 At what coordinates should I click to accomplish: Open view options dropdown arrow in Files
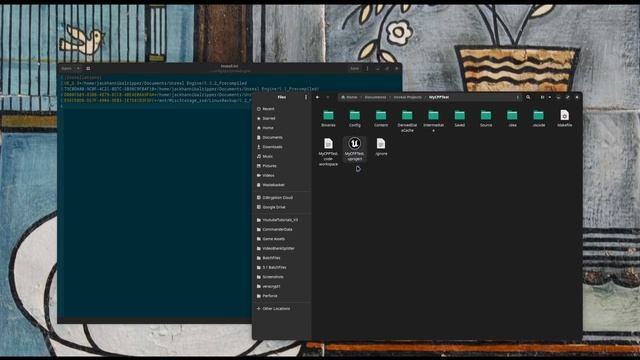tap(549, 97)
